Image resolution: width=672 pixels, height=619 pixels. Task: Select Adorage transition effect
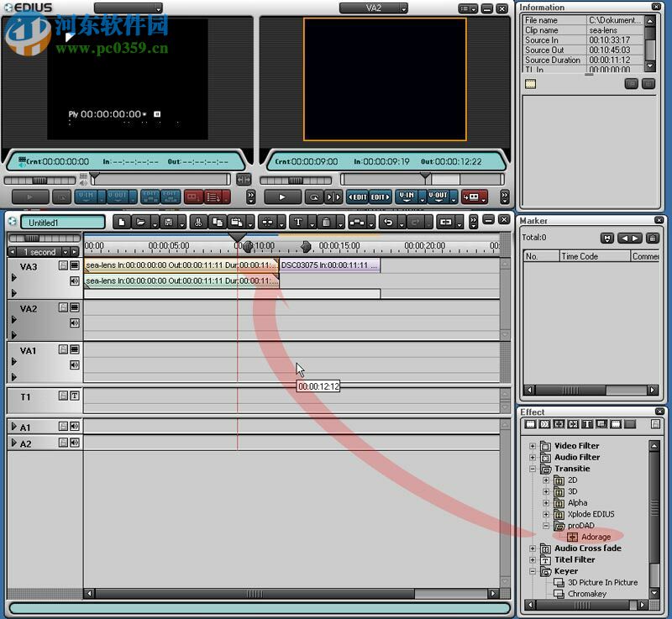pos(596,537)
